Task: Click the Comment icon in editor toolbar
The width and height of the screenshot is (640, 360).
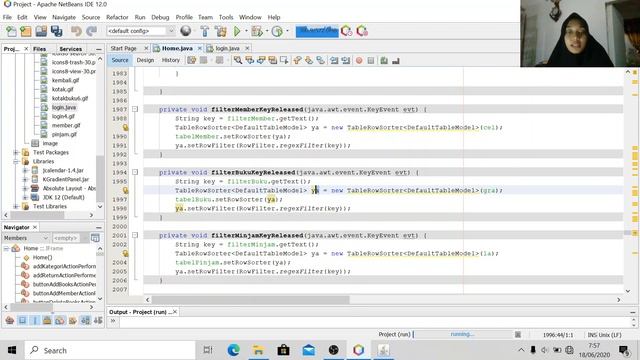Action: [384, 60]
